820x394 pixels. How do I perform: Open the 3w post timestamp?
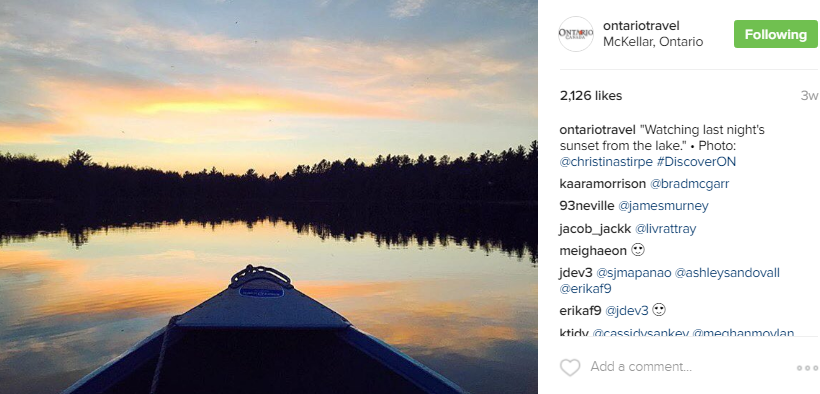click(808, 96)
